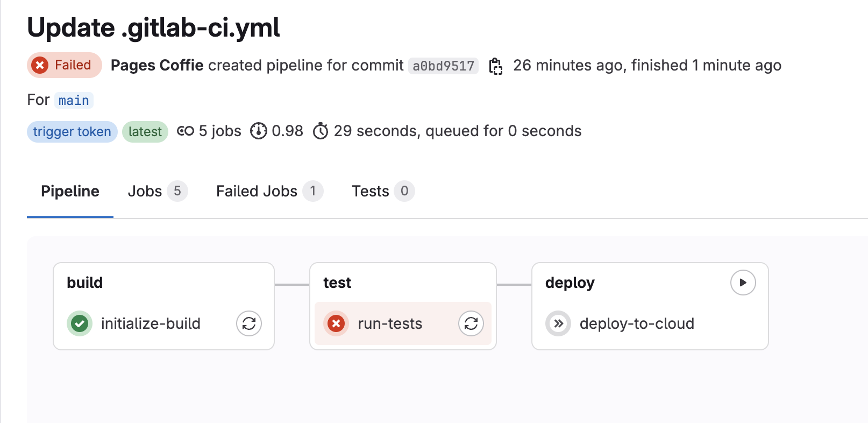Click the green passed status icon
The image size is (868, 423).
click(80, 323)
